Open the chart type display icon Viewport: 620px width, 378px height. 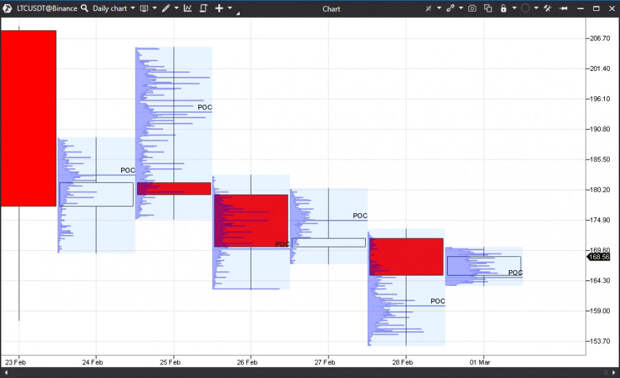(x=144, y=8)
